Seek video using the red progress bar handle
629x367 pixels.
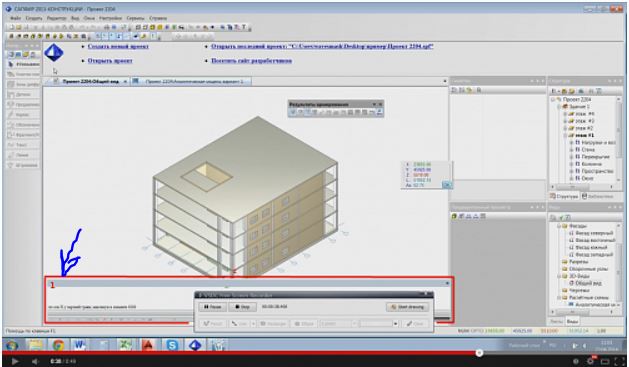click(x=479, y=353)
